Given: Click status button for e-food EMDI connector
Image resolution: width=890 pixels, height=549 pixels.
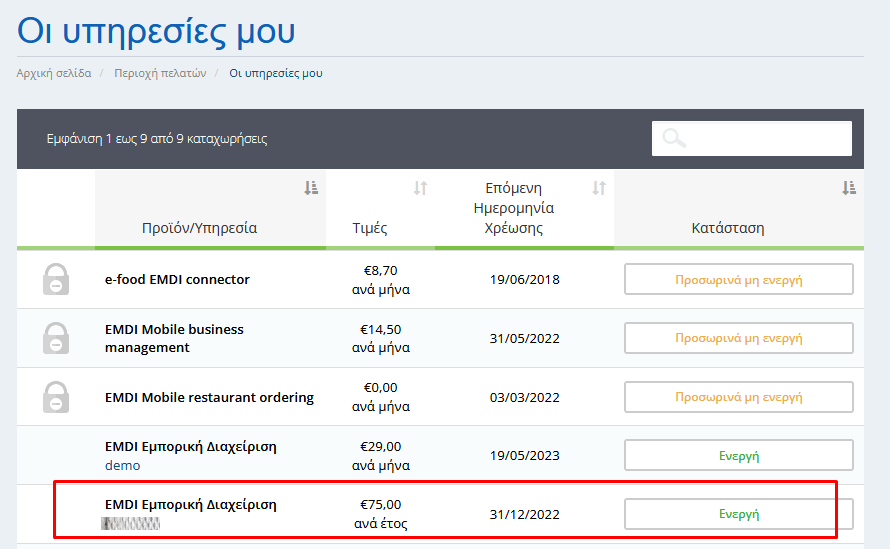Looking at the screenshot, I should click(738, 279).
